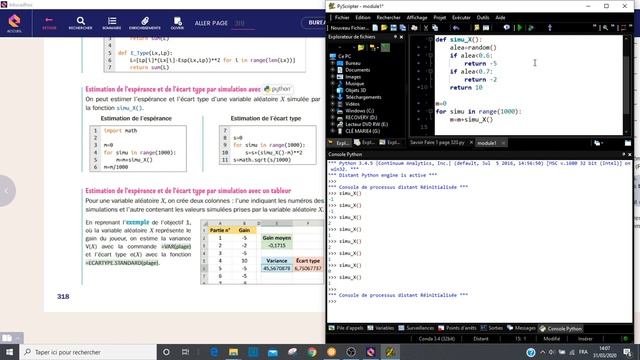
Task: Open Chrome from taskbar
Action: 312,352
